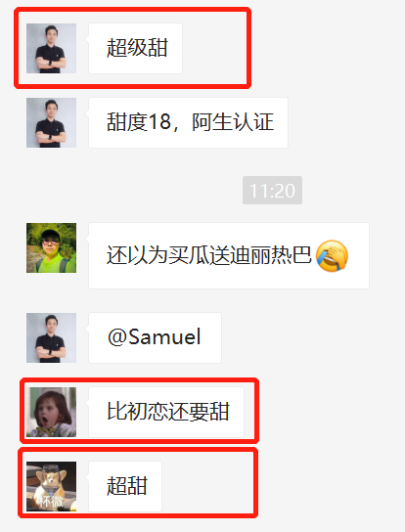Click the laughing facepalm emoji

pyautogui.click(x=332, y=255)
